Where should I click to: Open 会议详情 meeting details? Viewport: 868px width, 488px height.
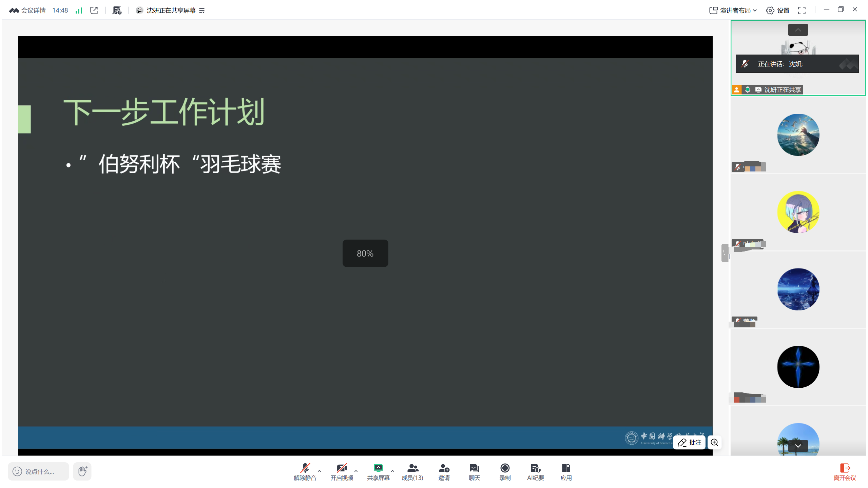click(28, 11)
